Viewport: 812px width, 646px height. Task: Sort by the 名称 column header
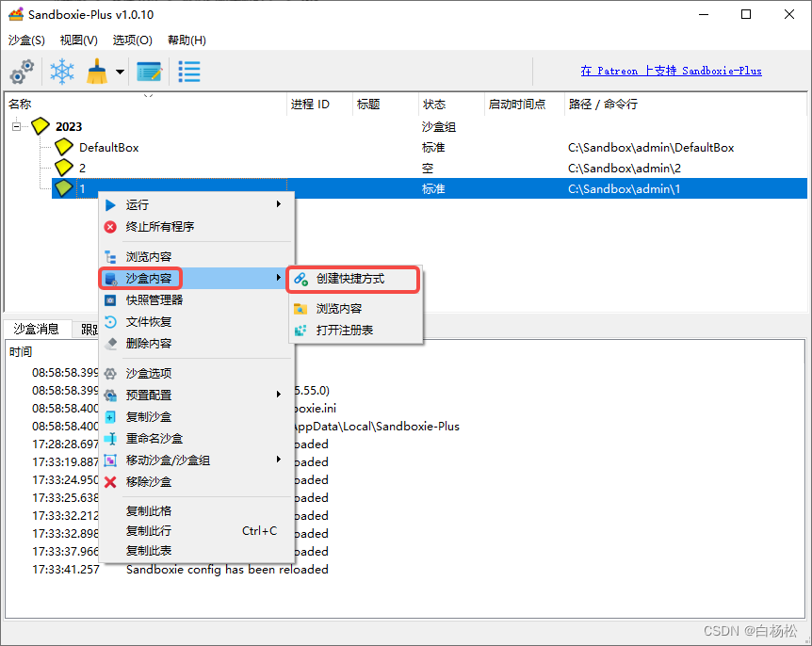click(145, 105)
